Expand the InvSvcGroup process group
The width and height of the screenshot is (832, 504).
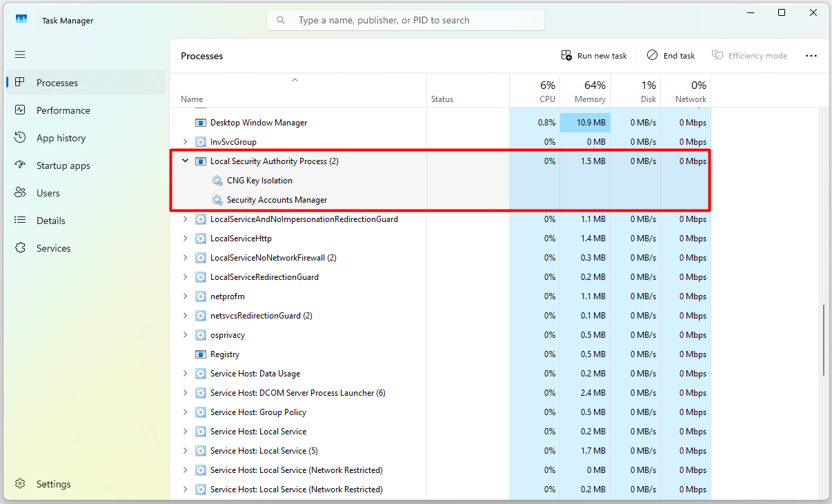click(x=185, y=141)
